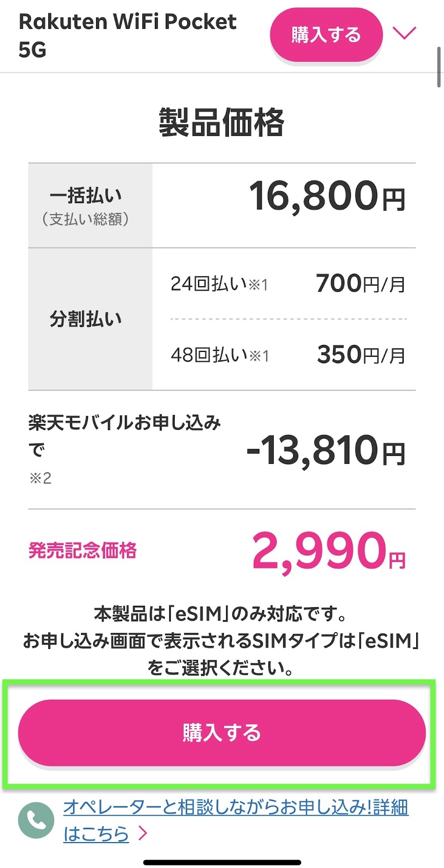444x868 pixels.
Task: Tap the ※1 note beside 48回払い
Action: click(259, 356)
